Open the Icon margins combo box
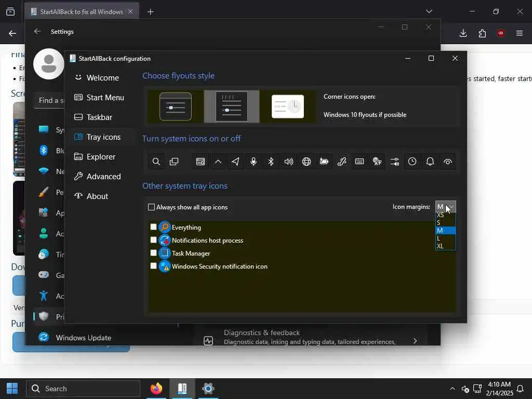This screenshot has width=532, height=399. point(445,207)
